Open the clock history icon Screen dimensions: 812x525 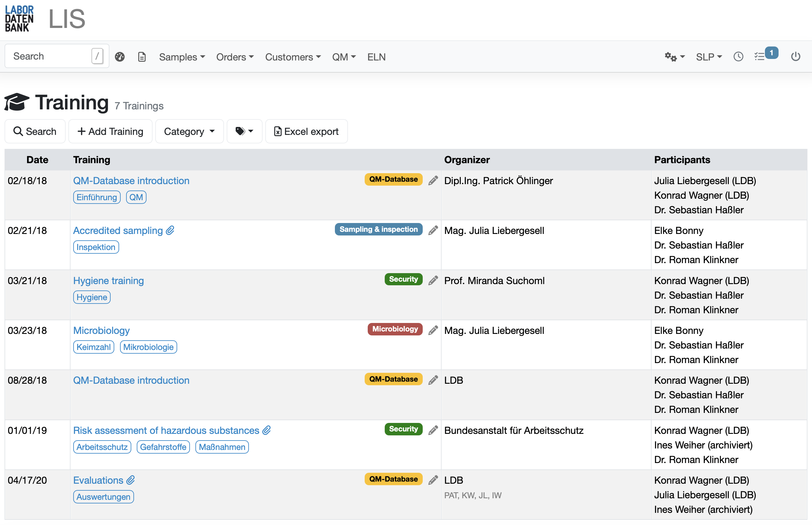click(738, 57)
